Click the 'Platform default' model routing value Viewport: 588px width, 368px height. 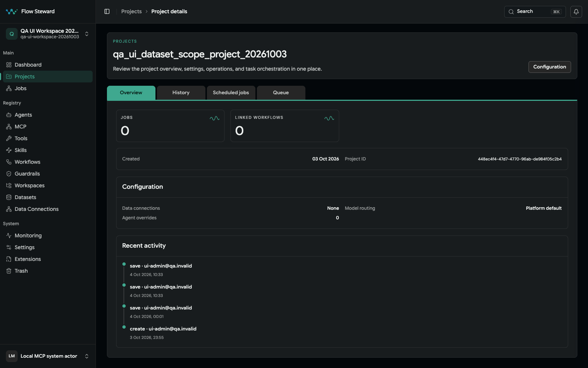tap(544, 208)
